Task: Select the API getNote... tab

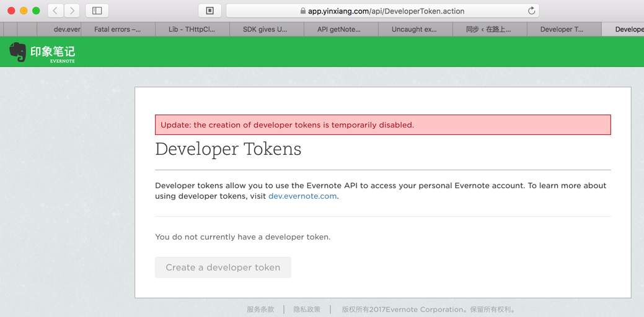Action: pyautogui.click(x=341, y=30)
